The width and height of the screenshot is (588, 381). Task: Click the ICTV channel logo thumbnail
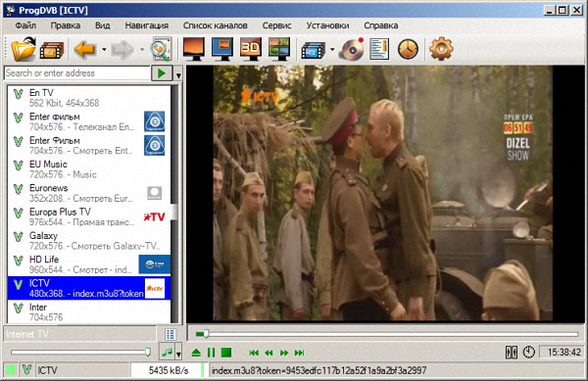click(x=155, y=288)
